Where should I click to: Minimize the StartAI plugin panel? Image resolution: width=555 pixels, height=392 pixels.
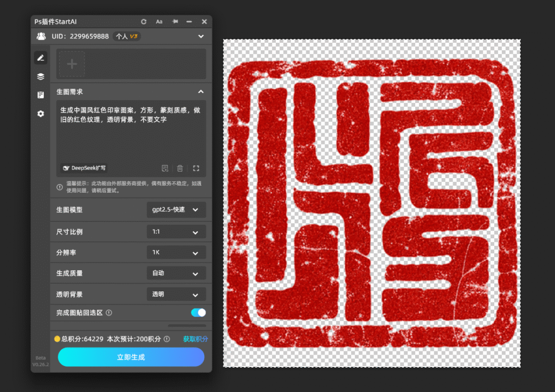pos(189,22)
